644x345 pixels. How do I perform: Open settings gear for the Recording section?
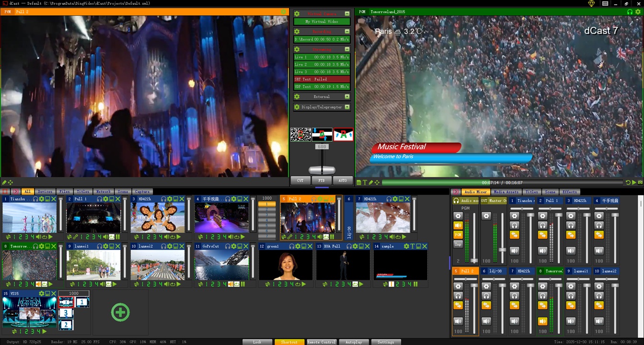click(x=297, y=32)
